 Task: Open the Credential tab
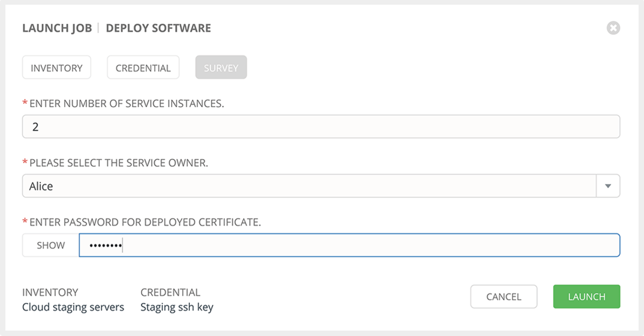click(143, 68)
